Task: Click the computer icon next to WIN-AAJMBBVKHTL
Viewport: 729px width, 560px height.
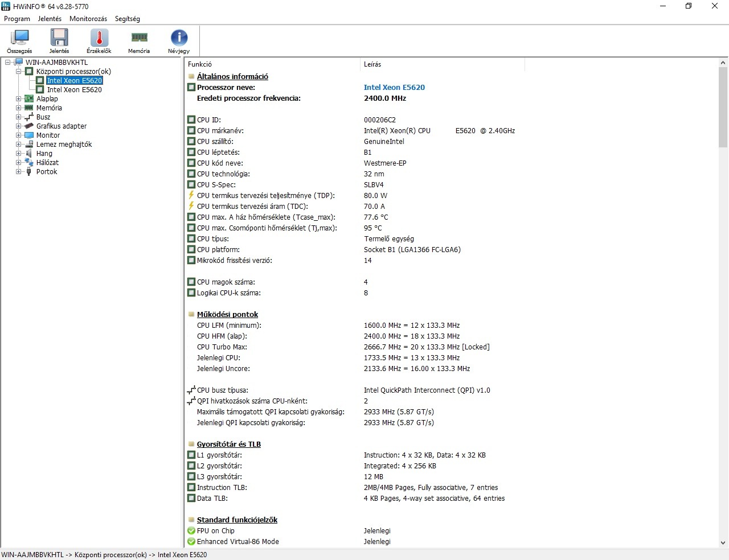Action: (x=18, y=62)
